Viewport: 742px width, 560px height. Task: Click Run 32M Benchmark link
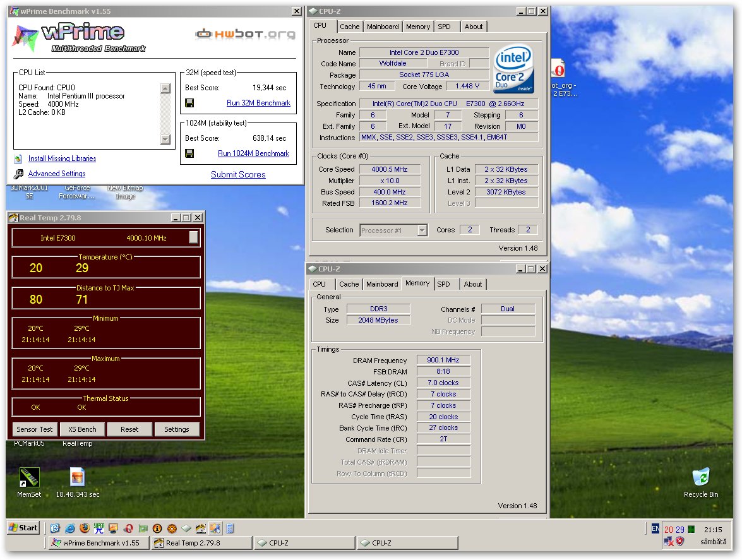(258, 103)
